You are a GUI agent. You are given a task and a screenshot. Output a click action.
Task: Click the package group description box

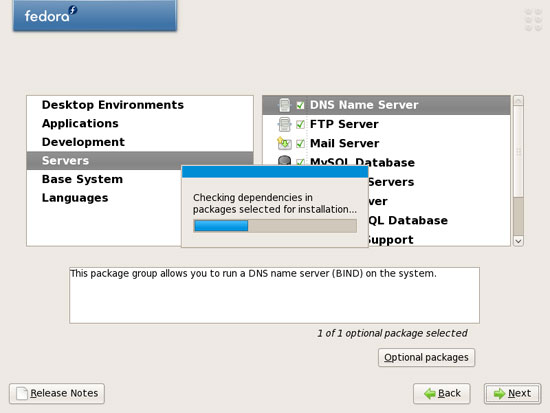pyautogui.click(x=274, y=295)
